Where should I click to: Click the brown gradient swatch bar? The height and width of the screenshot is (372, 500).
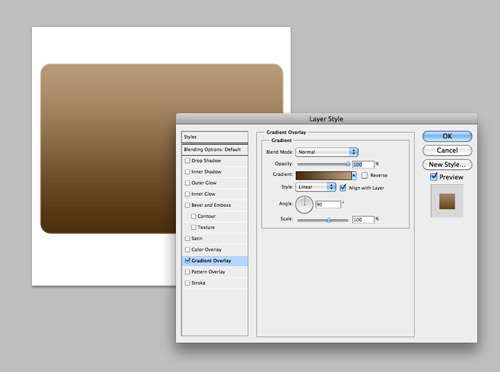coord(324,175)
